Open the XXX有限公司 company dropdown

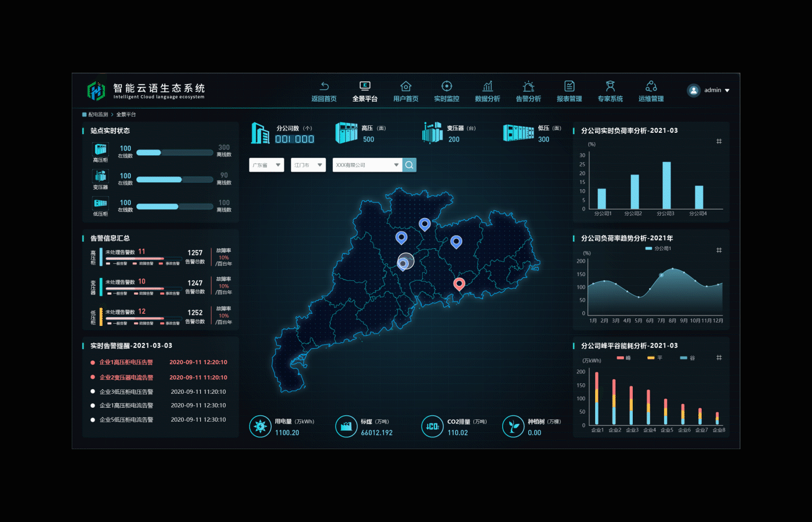click(x=368, y=165)
